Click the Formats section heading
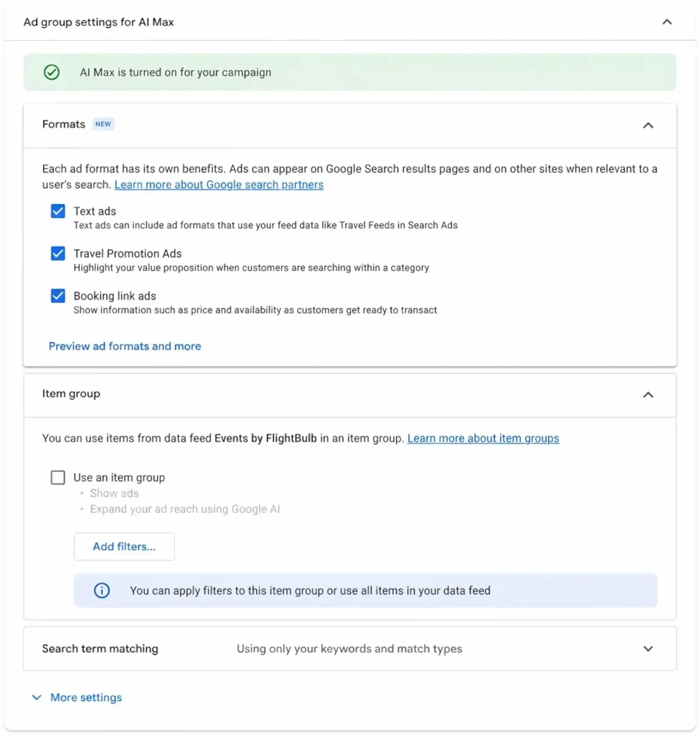Viewport: 700px width, 736px height. (64, 124)
